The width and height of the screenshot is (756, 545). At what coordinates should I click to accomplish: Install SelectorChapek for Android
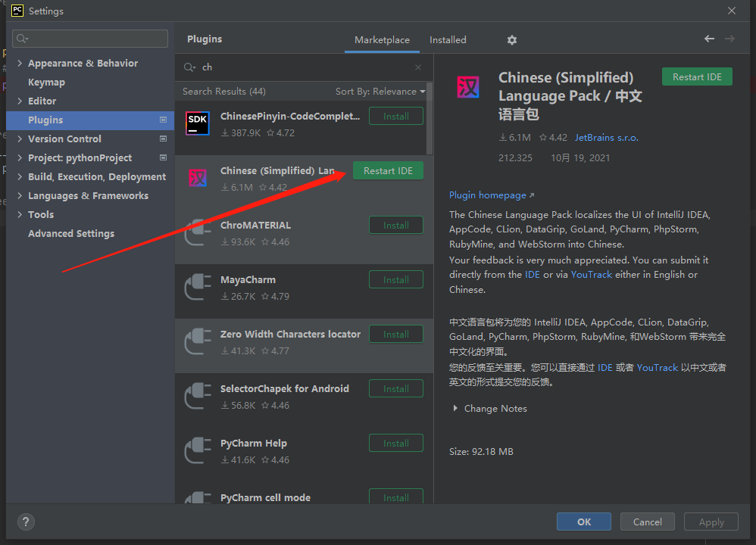tap(396, 388)
